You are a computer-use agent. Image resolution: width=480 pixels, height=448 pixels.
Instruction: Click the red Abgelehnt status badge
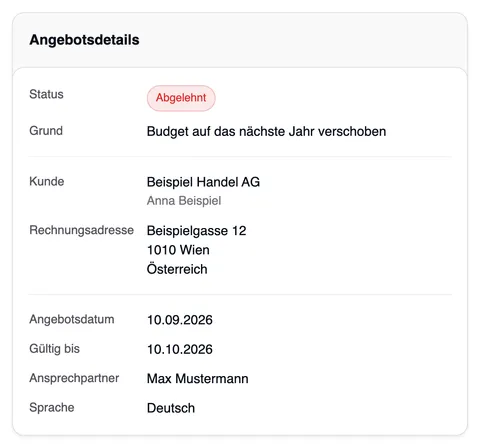pyautogui.click(x=181, y=98)
